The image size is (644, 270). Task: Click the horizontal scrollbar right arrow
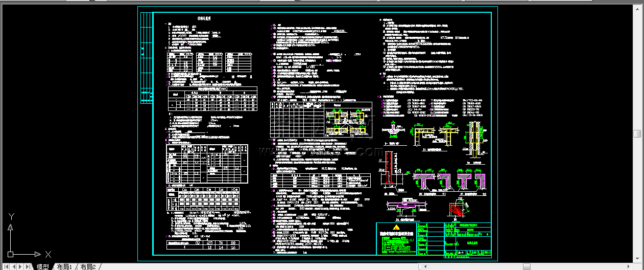pos(629,266)
